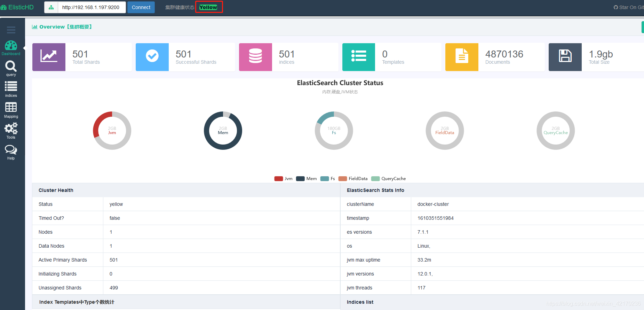
Task: Click the Total Size floppy disk icon
Action: tap(565, 57)
